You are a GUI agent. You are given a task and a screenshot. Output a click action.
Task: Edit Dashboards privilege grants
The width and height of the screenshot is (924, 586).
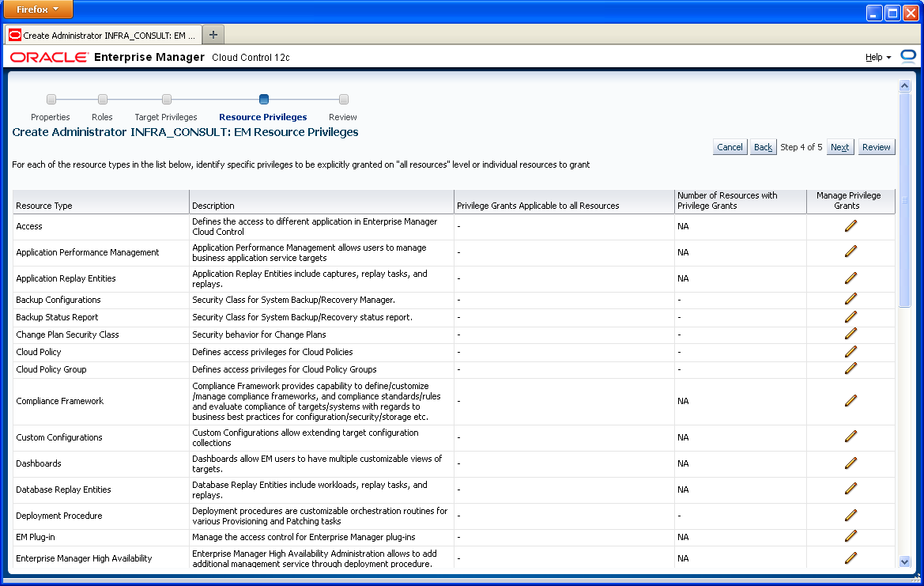[x=850, y=463]
